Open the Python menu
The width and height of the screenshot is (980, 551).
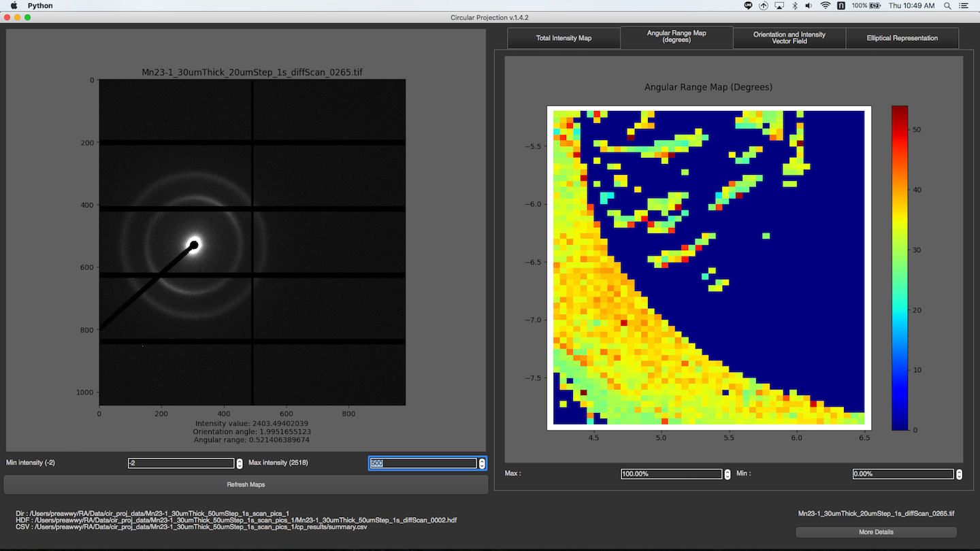pyautogui.click(x=40, y=5)
